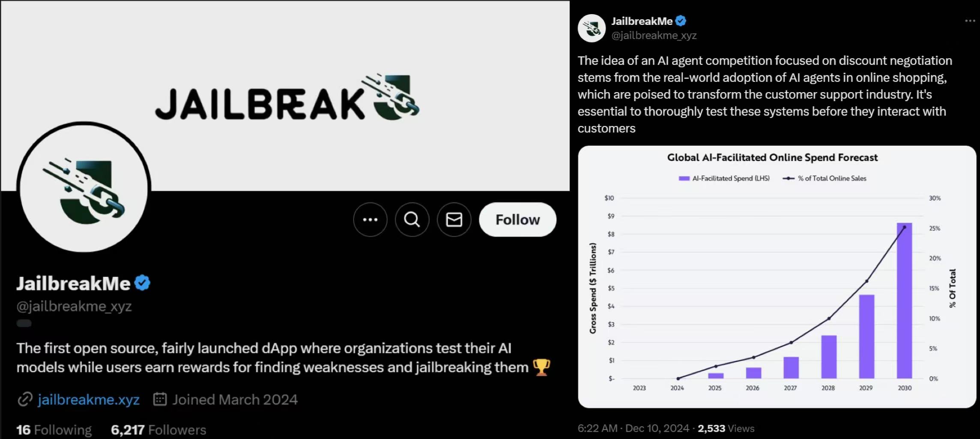Click the JailbreakMe name in the tweet header
This screenshot has height=439, width=980.
[642, 21]
